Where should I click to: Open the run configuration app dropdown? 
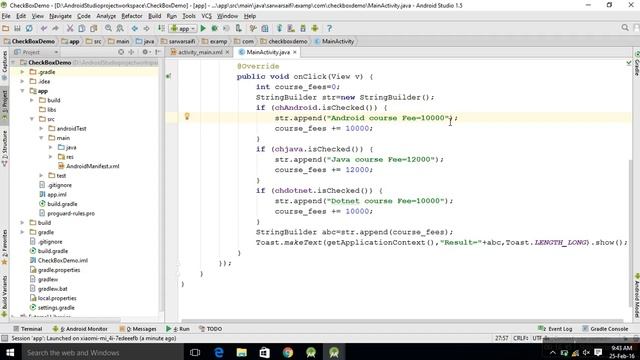(x=183, y=29)
